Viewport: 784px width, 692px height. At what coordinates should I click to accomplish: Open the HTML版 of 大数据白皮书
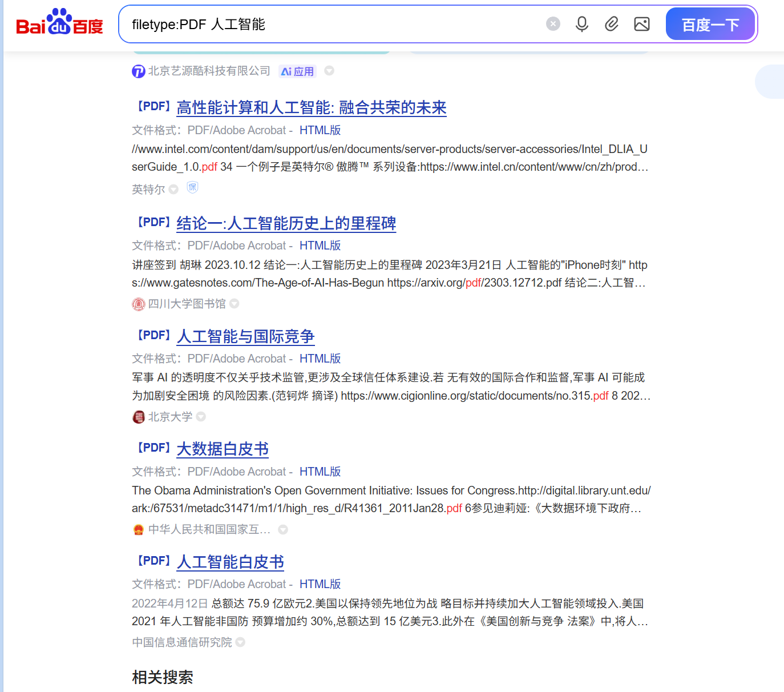[320, 471]
